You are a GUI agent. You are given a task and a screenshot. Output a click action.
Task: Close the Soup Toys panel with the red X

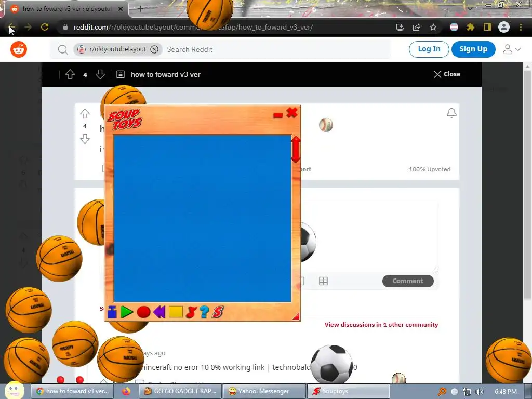pyautogui.click(x=292, y=113)
